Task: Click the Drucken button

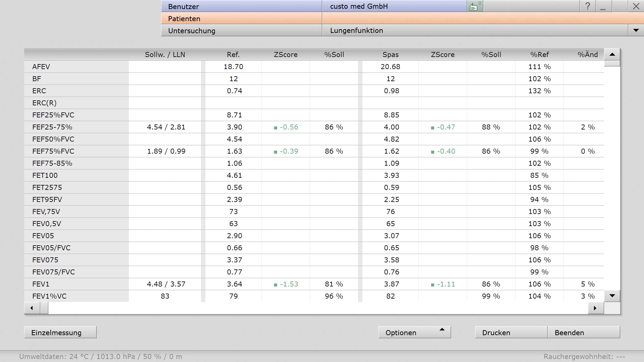Action: click(511, 332)
